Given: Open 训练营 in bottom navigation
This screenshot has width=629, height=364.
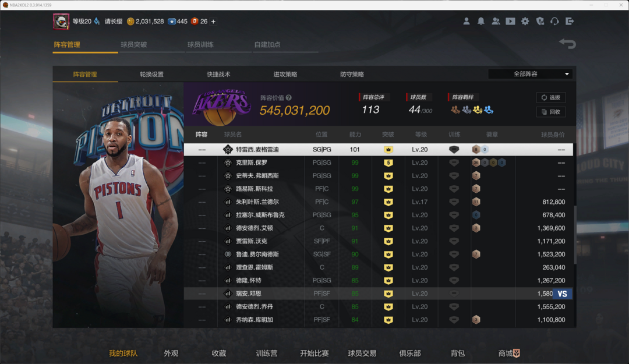Looking at the screenshot, I should click(x=267, y=353).
